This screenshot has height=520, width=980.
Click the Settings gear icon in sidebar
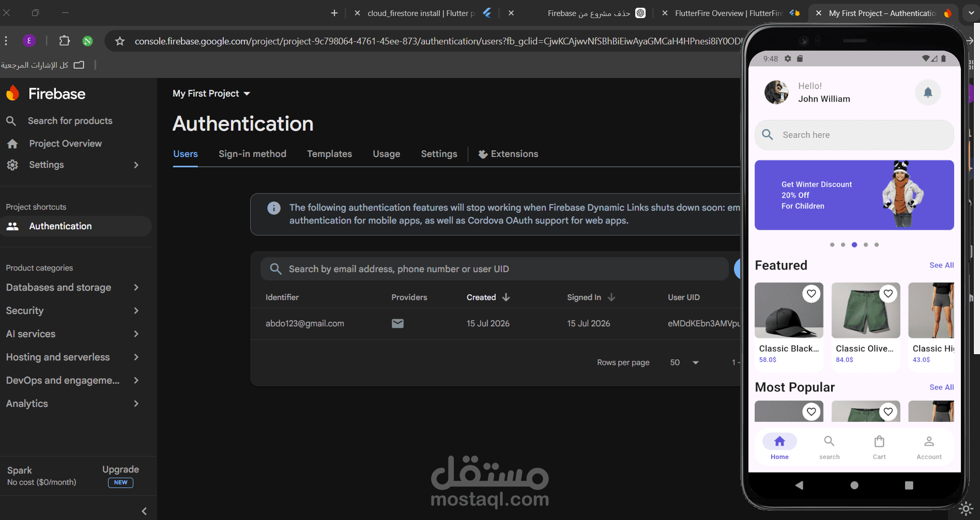point(12,165)
